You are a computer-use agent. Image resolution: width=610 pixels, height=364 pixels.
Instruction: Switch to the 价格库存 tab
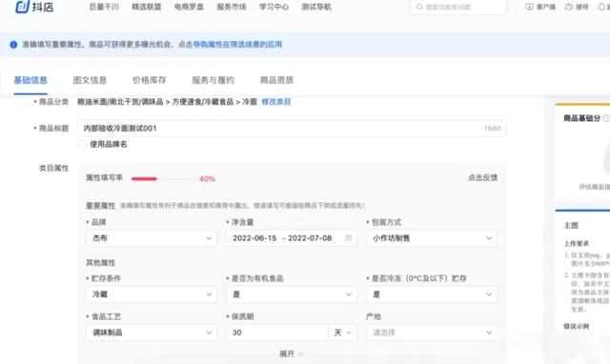(150, 80)
